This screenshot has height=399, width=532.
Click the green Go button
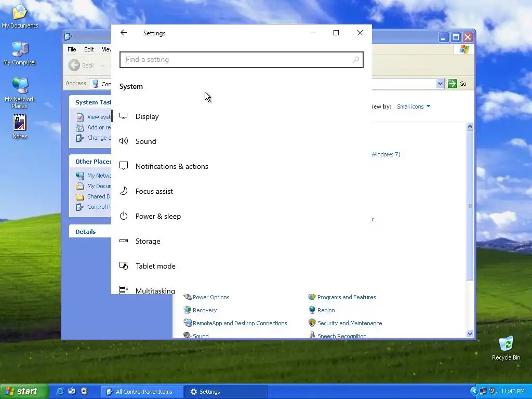[x=457, y=84]
